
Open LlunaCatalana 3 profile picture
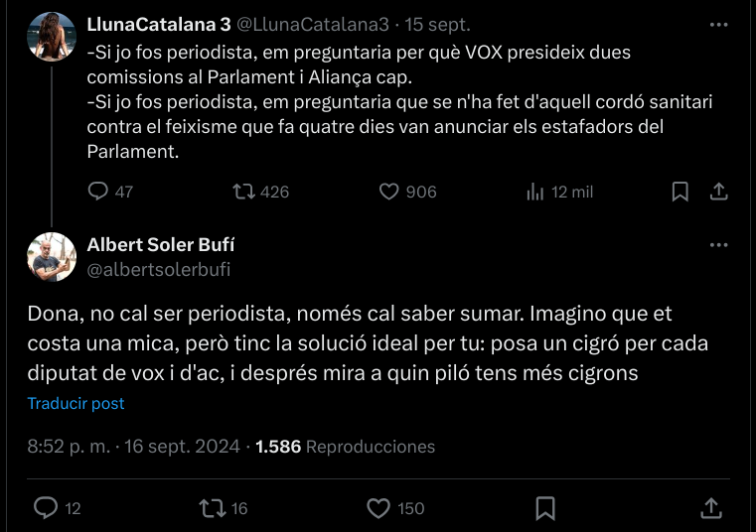[52, 37]
